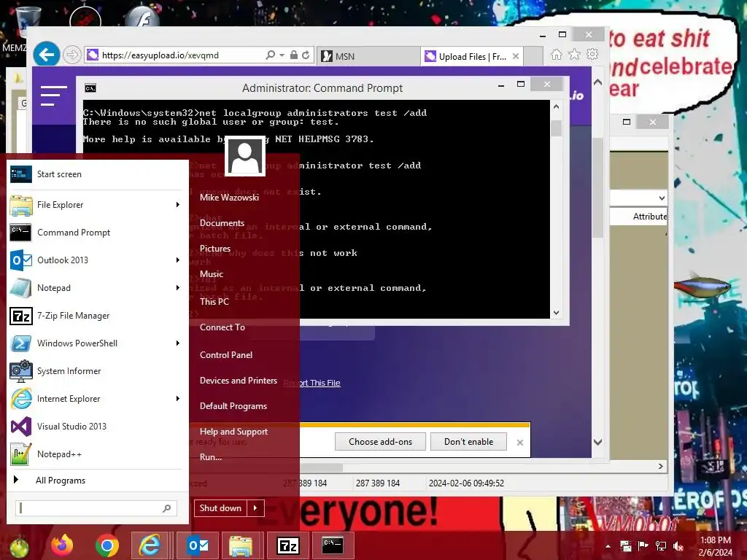
Task: Click the Notepad++ icon in start menu
Action: tap(21, 454)
